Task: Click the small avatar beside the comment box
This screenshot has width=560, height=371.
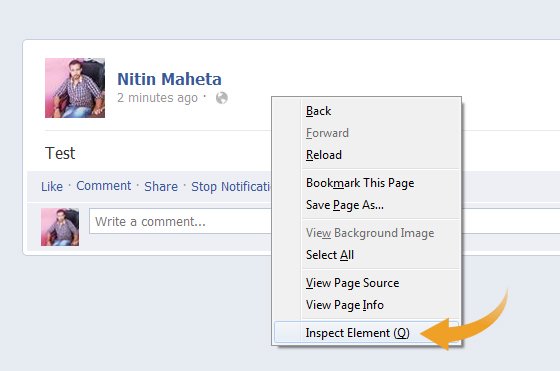Action: point(60,227)
